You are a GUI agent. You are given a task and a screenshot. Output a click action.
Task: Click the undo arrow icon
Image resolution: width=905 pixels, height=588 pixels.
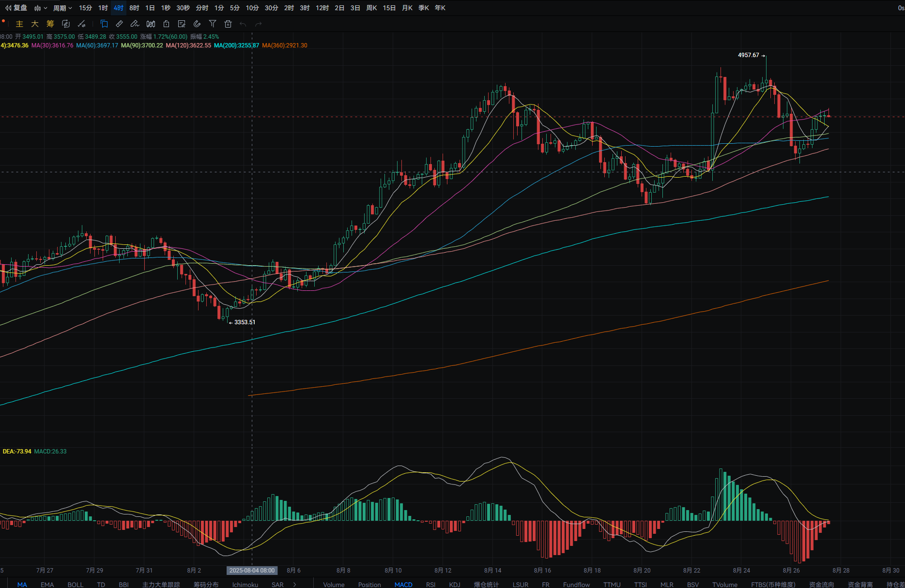243,24
